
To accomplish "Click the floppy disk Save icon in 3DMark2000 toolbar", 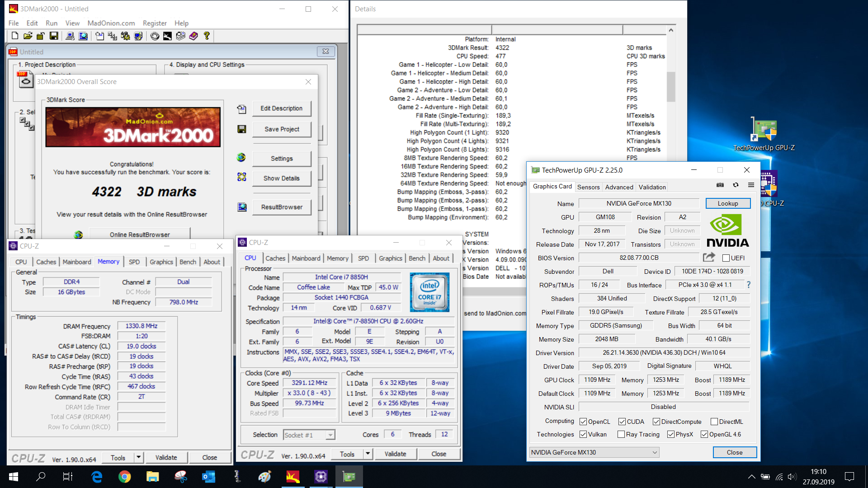I will [x=54, y=36].
